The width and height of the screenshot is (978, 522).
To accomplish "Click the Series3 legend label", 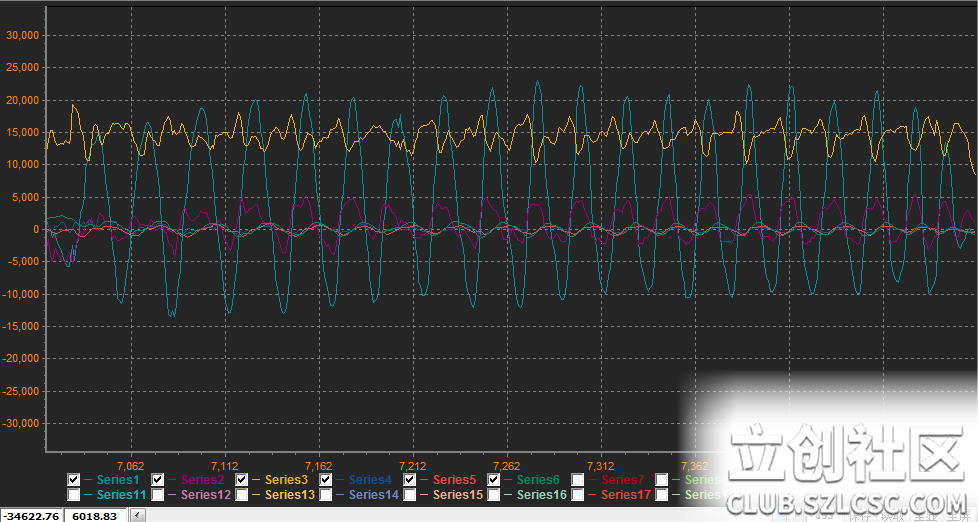I will coord(286,480).
